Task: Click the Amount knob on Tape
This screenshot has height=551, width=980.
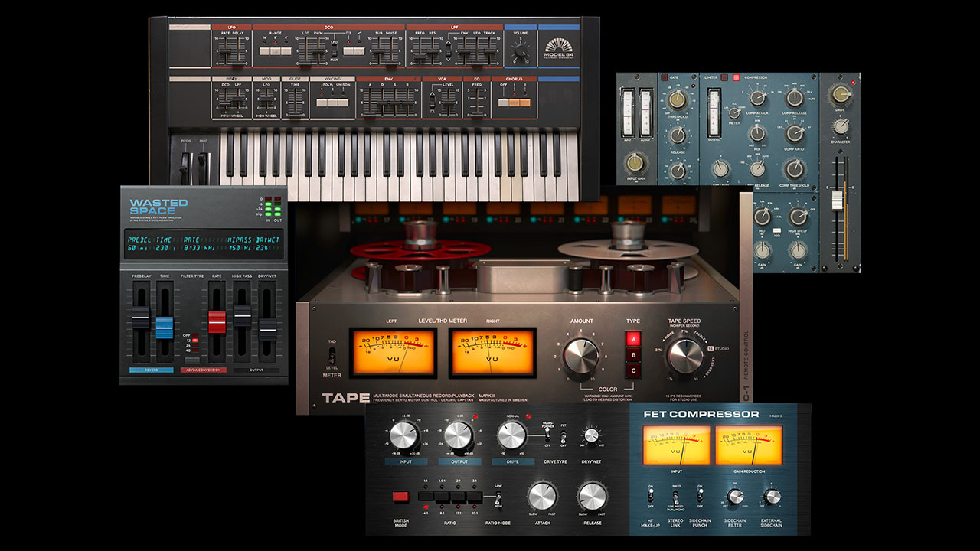Action: (581, 355)
